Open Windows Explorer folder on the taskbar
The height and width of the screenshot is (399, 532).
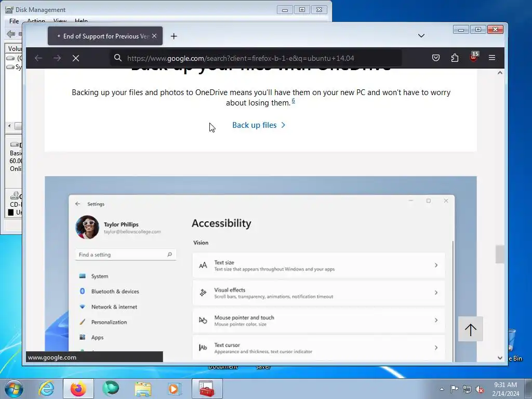point(143,389)
